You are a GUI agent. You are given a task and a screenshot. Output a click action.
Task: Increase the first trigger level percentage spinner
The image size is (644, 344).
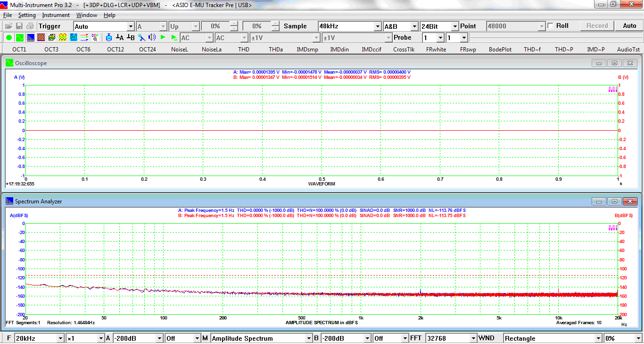(233, 24)
